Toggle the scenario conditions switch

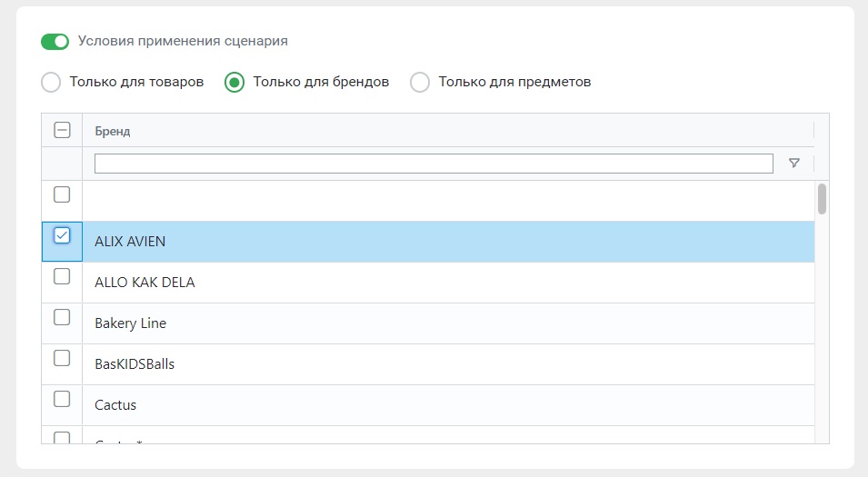(x=55, y=42)
